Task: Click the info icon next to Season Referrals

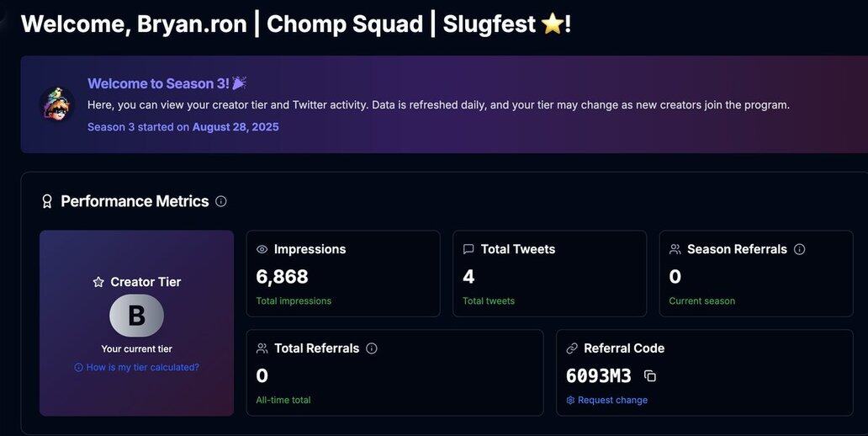Action: click(799, 249)
